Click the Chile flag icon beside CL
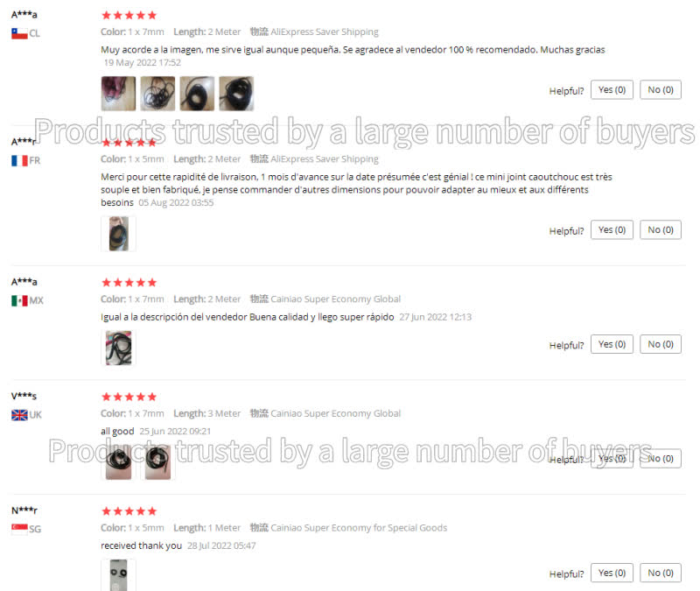The image size is (700, 591). point(19,33)
